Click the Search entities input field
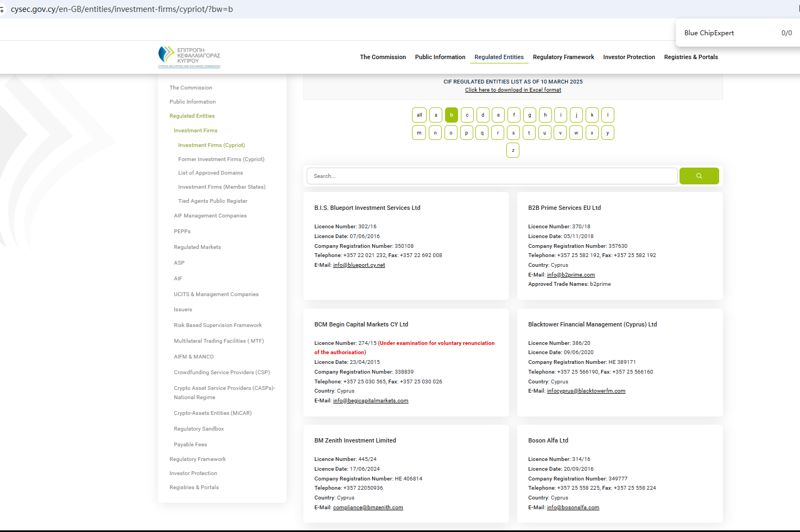The image size is (800, 532). click(x=492, y=176)
